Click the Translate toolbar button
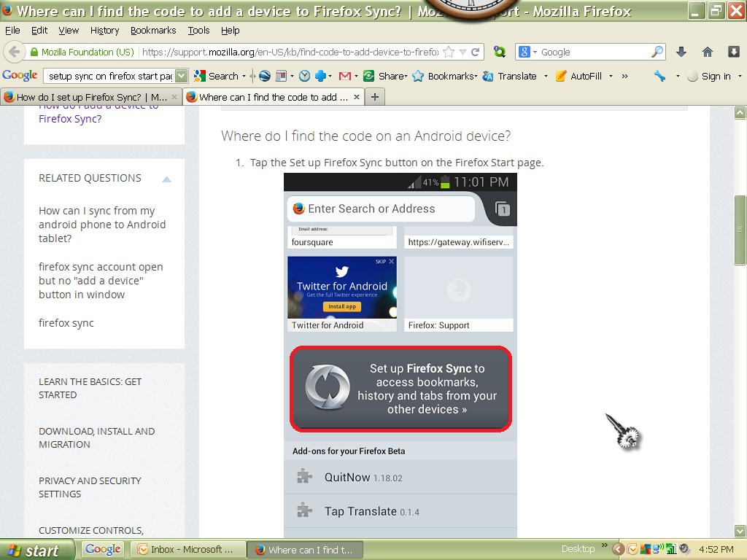Screen dimensions: 747x560 (509, 76)
